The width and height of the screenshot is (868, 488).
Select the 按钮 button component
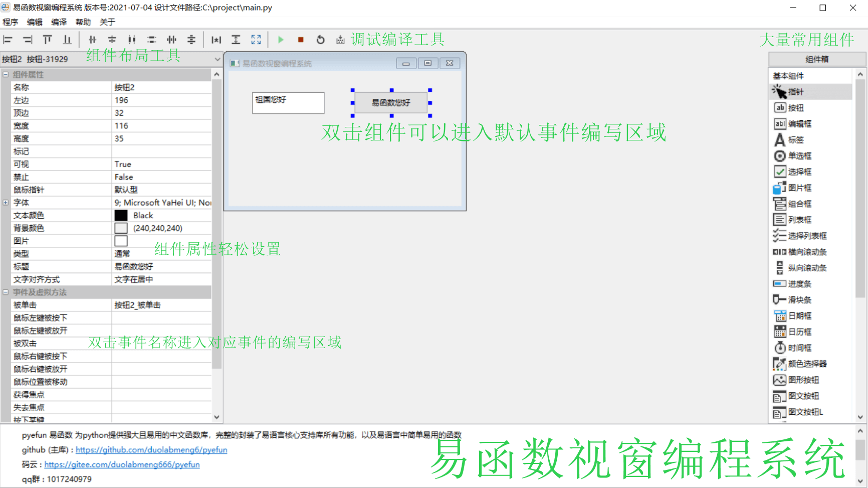coord(810,108)
